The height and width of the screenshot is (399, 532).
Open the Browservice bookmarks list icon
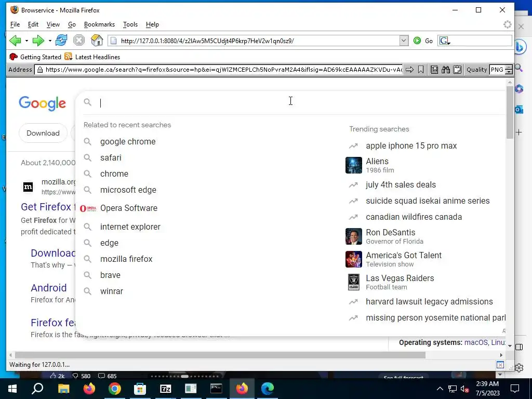tap(434, 70)
